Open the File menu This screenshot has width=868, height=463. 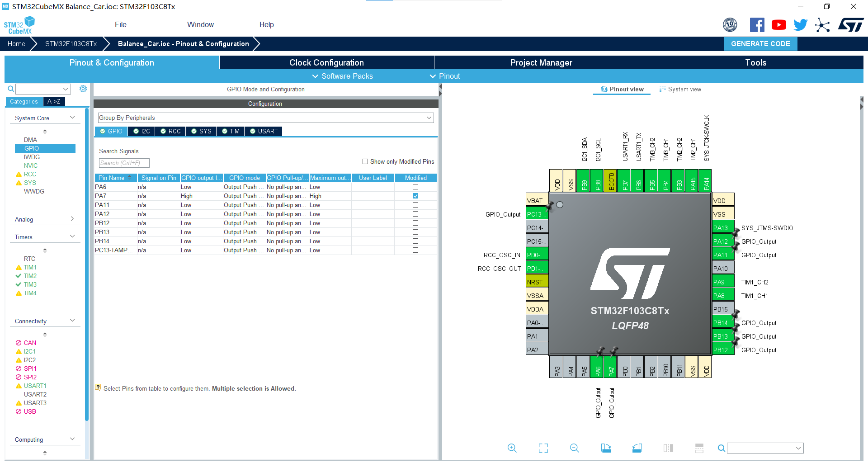121,25
